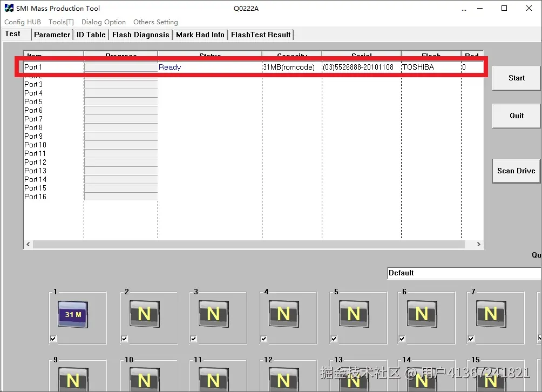Click the Scan Drive button
The height and width of the screenshot is (392, 542).
[x=516, y=171]
